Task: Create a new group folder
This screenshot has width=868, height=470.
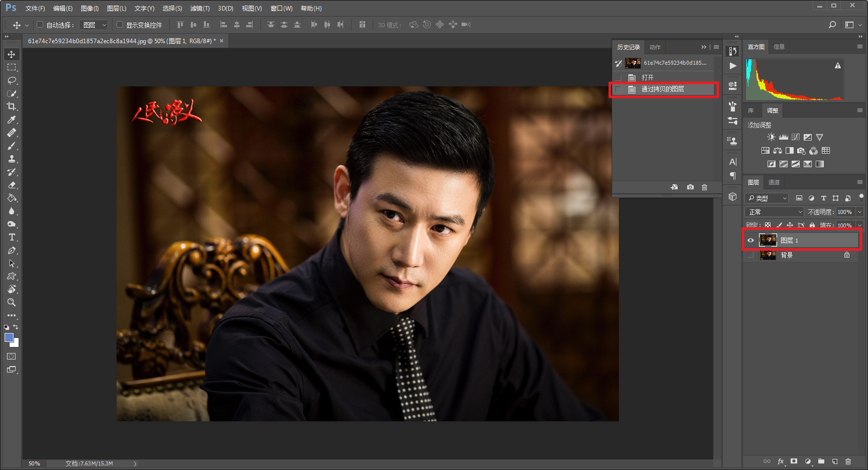Action: pyautogui.click(x=821, y=461)
